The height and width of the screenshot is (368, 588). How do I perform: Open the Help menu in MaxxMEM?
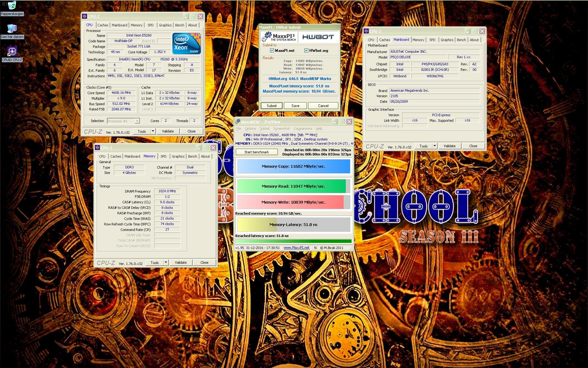pyautogui.click(x=319, y=129)
